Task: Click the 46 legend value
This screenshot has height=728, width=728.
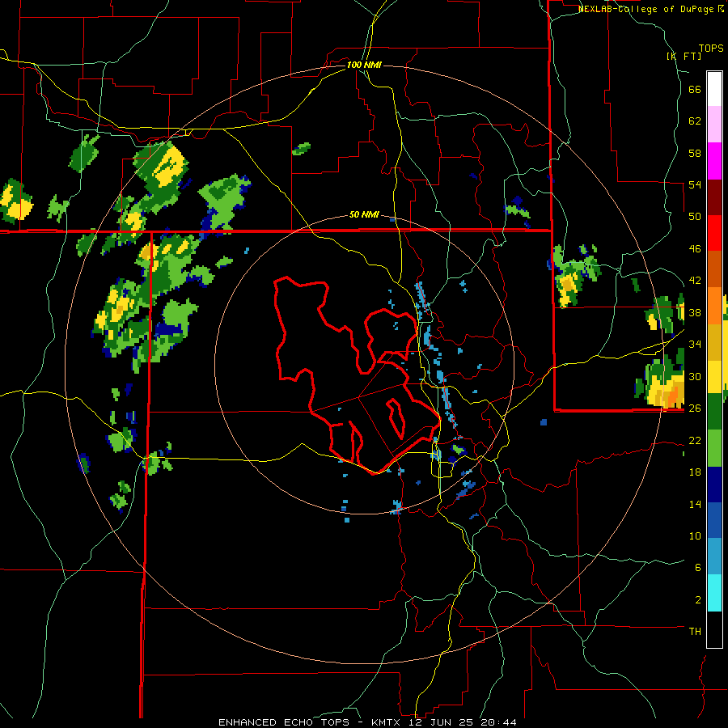Action: [695, 249]
